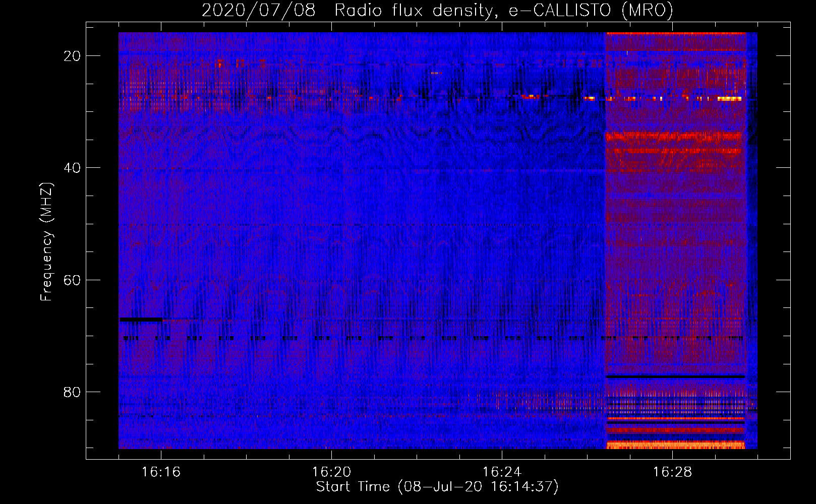The width and height of the screenshot is (816, 504).
Task: Click the 'Frequency (MHZ)' axis label
Action: tap(46, 241)
